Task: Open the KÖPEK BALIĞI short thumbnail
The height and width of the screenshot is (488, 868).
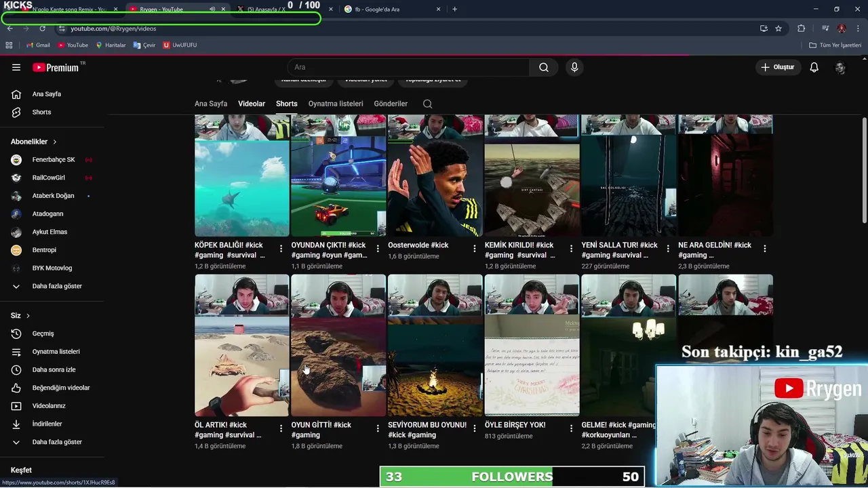Action: coord(242,176)
